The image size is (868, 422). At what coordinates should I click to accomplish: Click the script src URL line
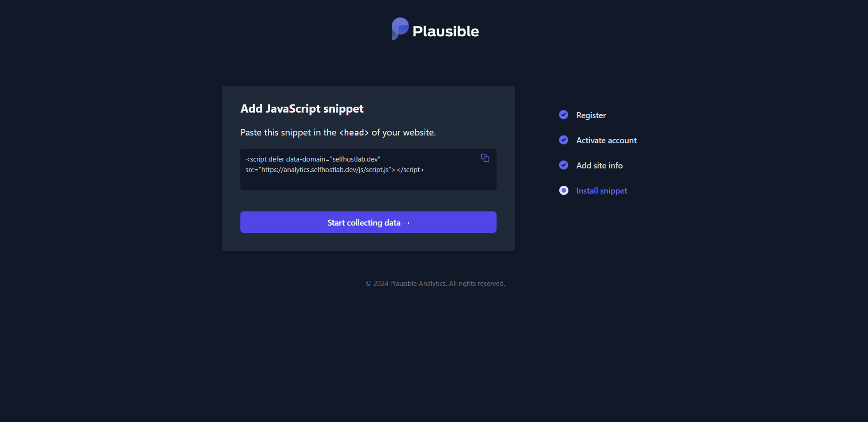(x=335, y=170)
